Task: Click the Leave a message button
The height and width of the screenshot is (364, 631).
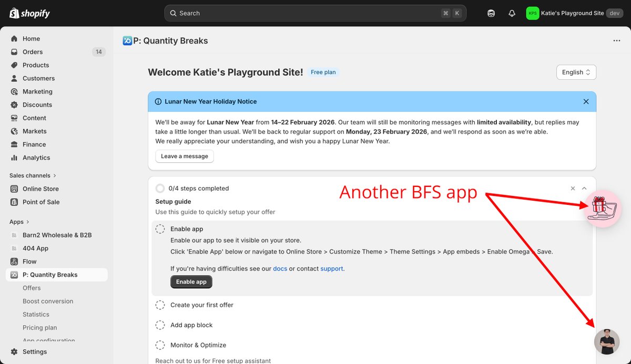Action: click(185, 156)
